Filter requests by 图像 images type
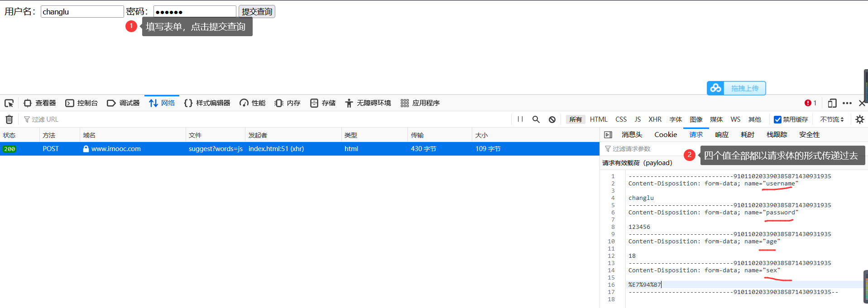Screen dimensions: 868x308 click(696, 119)
